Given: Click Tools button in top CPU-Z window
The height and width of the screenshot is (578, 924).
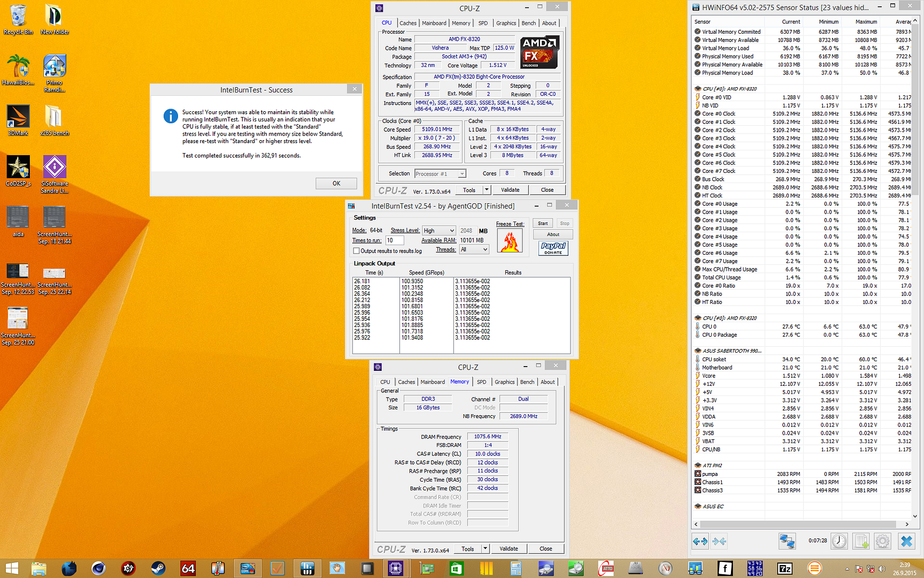Looking at the screenshot, I should tap(469, 190).
